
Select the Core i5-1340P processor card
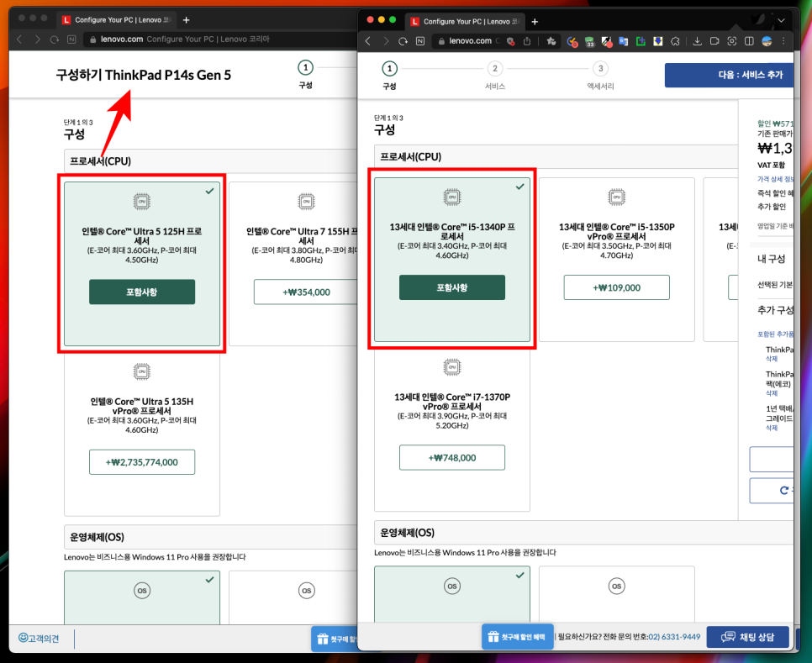(x=452, y=260)
